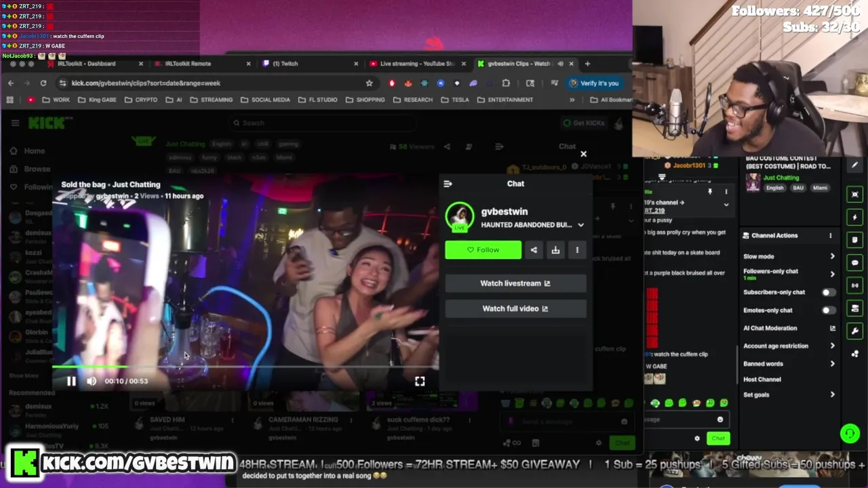Edit stream info pencil icon
This screenshot has height=488, width=868.
coord(854,165)
